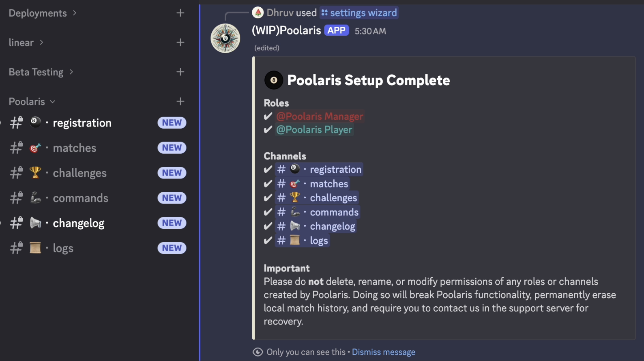The height and width of the screenshot is (361, 644).
Task: Click the megaphone icon beside changelog channel
Action: tap(36, 223)
